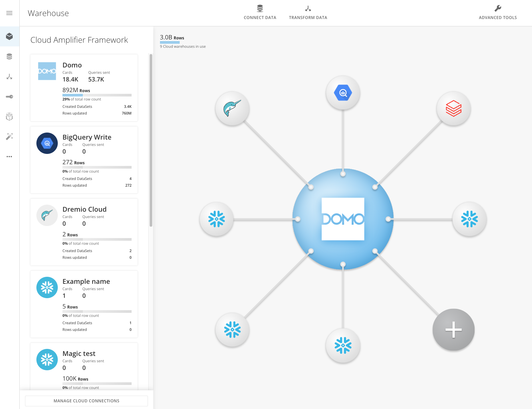Image resolution: width=532 pixels, height=409 pixels.
Task: Open the more options ellipsis in sidebar
Action: [9, 156]
